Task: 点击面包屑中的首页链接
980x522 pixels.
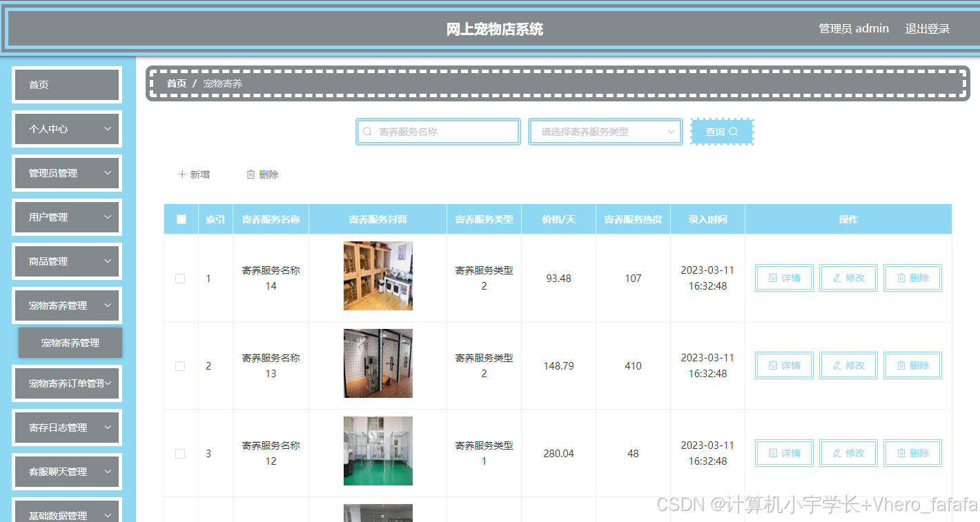Action: coord(176,83)
